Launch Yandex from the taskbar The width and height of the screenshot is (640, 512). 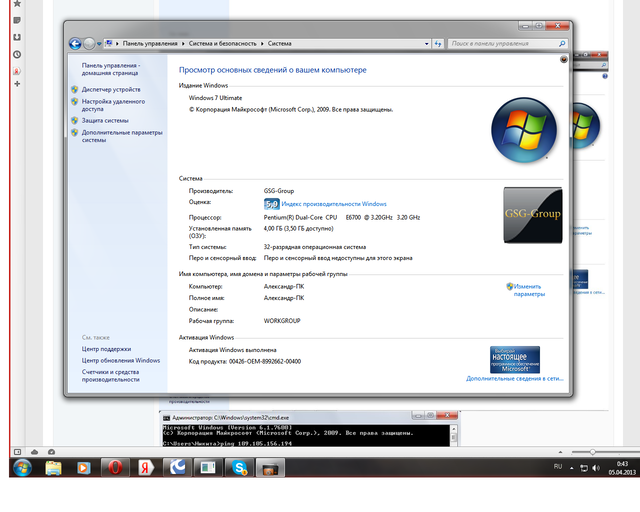[146, 467]
